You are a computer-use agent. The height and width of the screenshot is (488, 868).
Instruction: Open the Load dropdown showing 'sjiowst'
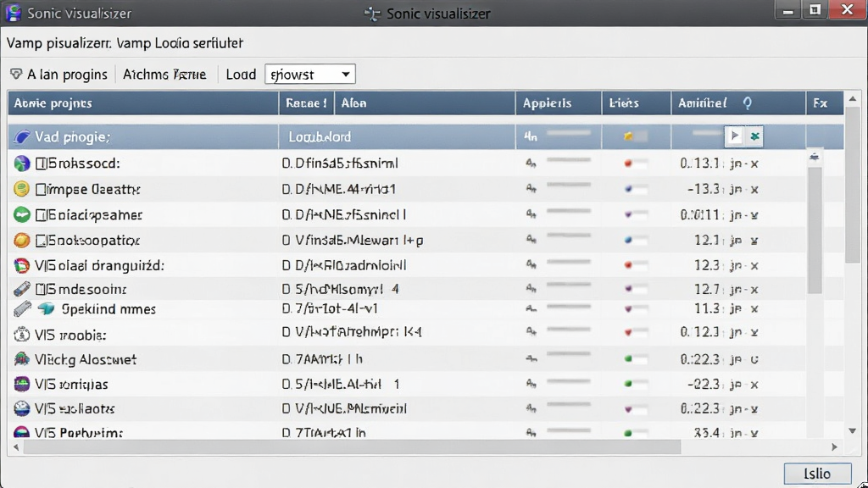pos(310,75)
